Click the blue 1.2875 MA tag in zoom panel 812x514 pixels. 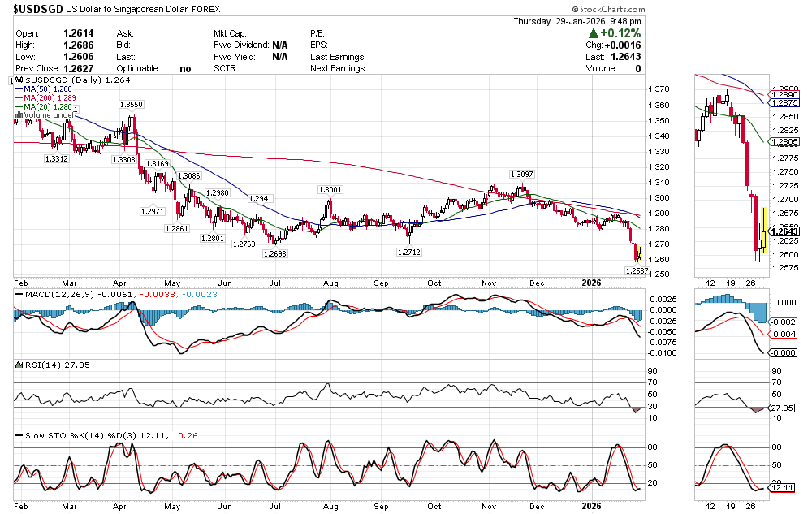(x=784, y=103)
